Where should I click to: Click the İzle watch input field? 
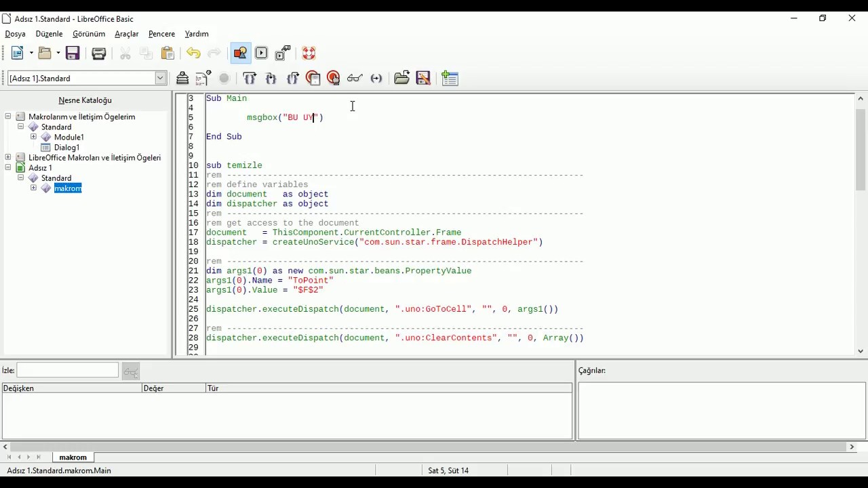67,370
